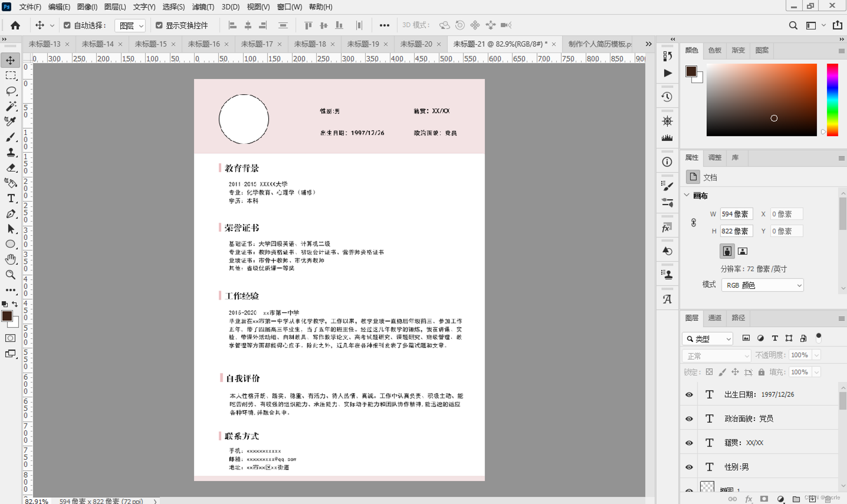Hide the 籍贯 text layer
Screen dimensions: 847x504
pyautogui.click(x=689, y=443)
